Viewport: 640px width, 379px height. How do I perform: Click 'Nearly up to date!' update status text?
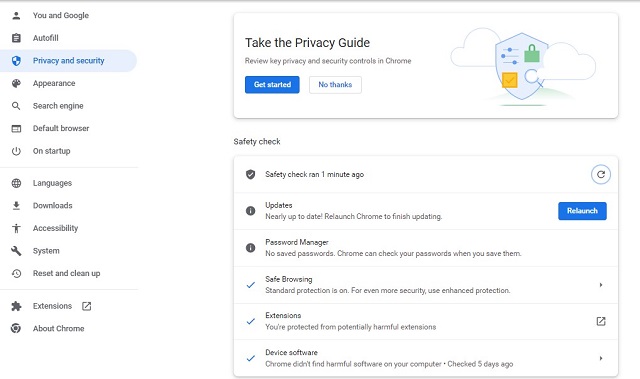click(x=353, y=217)
